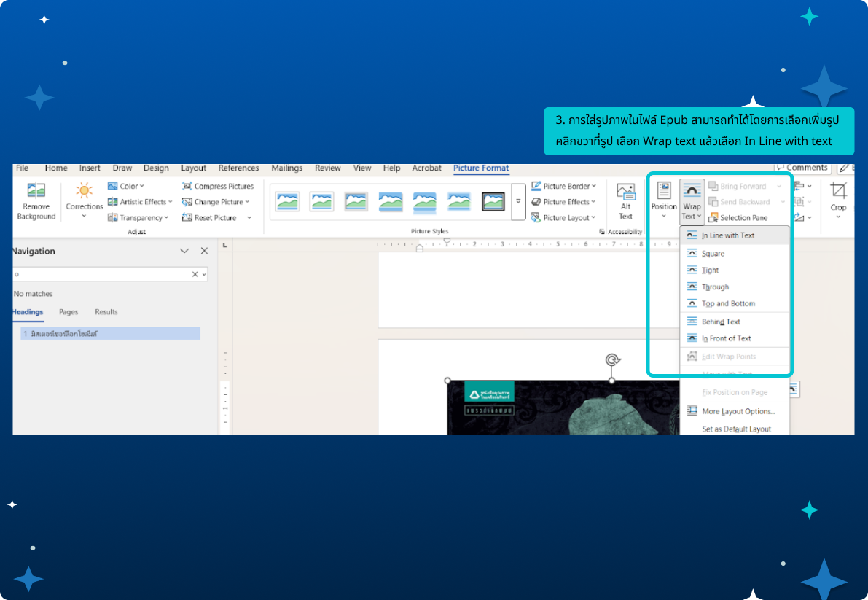Expand Picture Styles gallery more arrow
The image size is (868, 600).
click(x=518, y=202)
